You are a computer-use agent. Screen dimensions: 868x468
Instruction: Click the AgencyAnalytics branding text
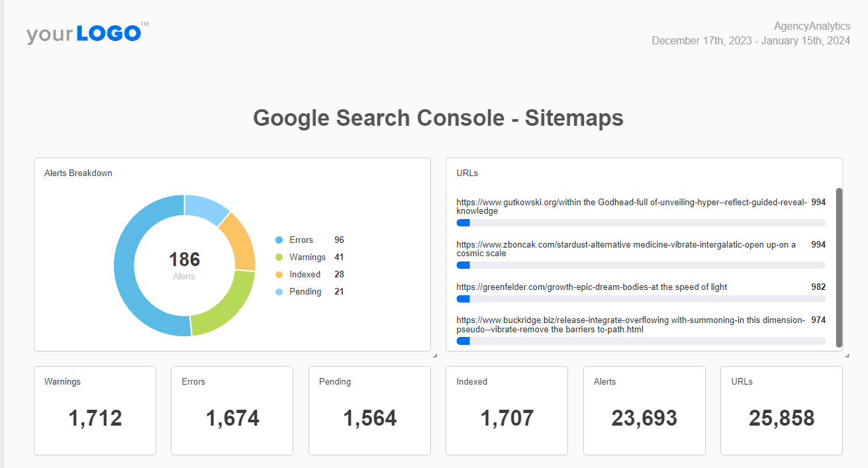pyautogui.click(x=812, y=26)
